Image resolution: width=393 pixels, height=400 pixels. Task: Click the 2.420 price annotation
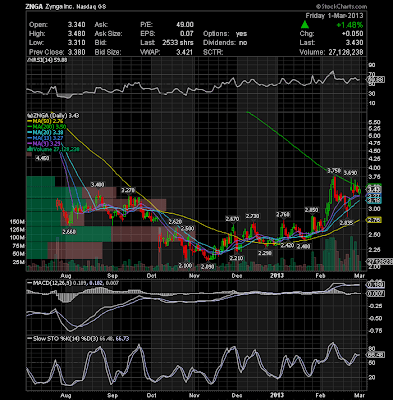click(x=287, y=246)
